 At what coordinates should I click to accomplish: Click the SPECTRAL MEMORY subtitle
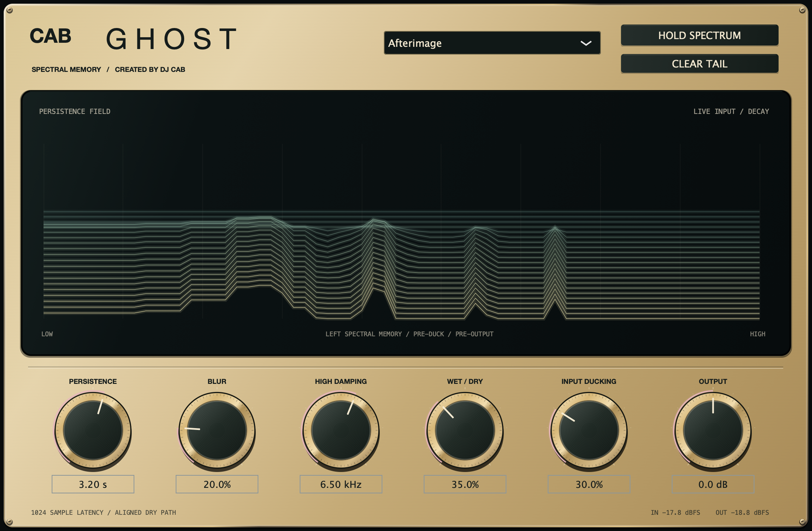[66, 69]
